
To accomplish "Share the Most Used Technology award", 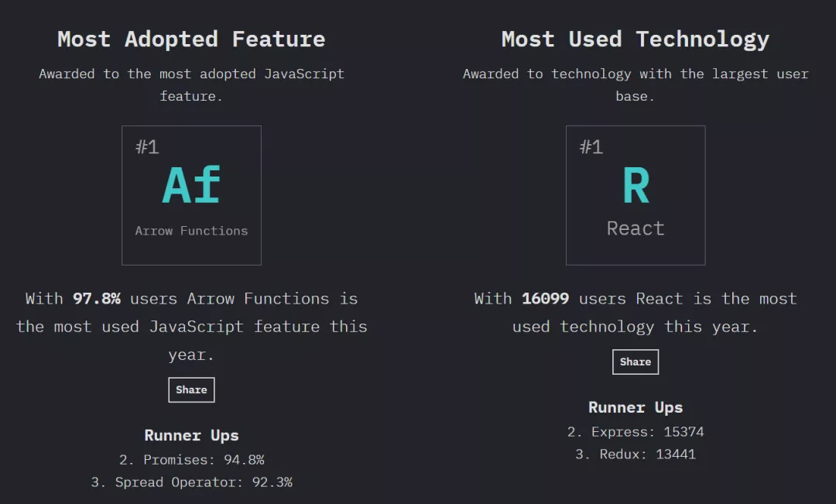I will tap(636, 362).
